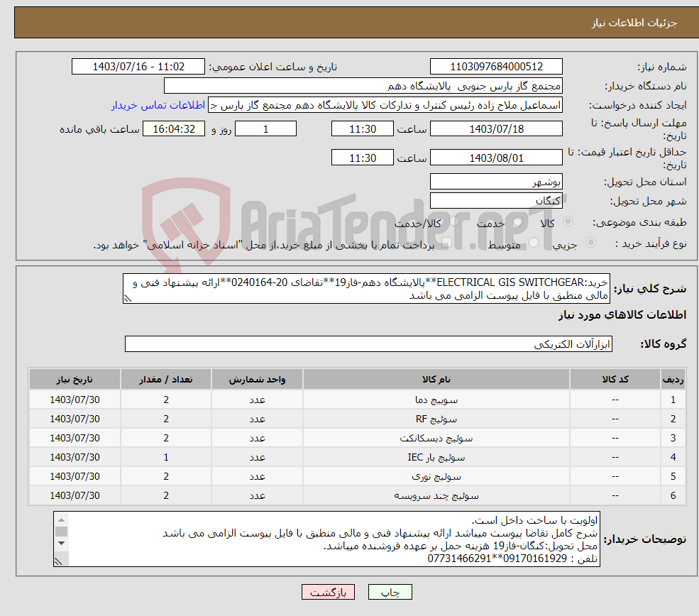Click the واحد شمارش column header
This screenshot has width=699, height=616.
point(257,379)
